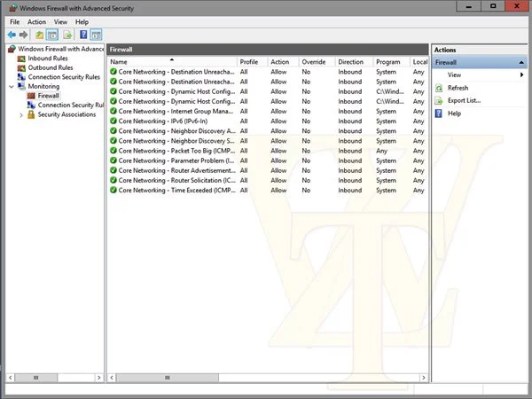
Task: Click the rules list scroll left arrow
Action: click(x=112, y=378)
